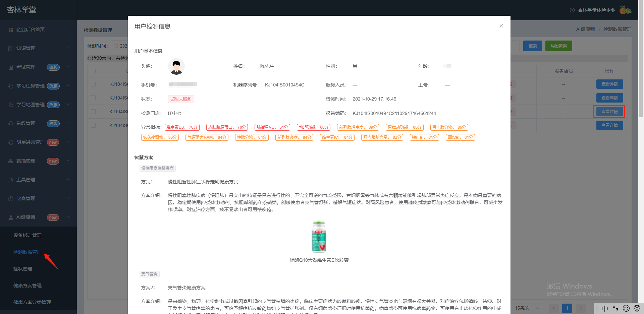The image size is (644, 314).
Task: Open the 15条/页 page size dropdown
Action: pos(527,308)
